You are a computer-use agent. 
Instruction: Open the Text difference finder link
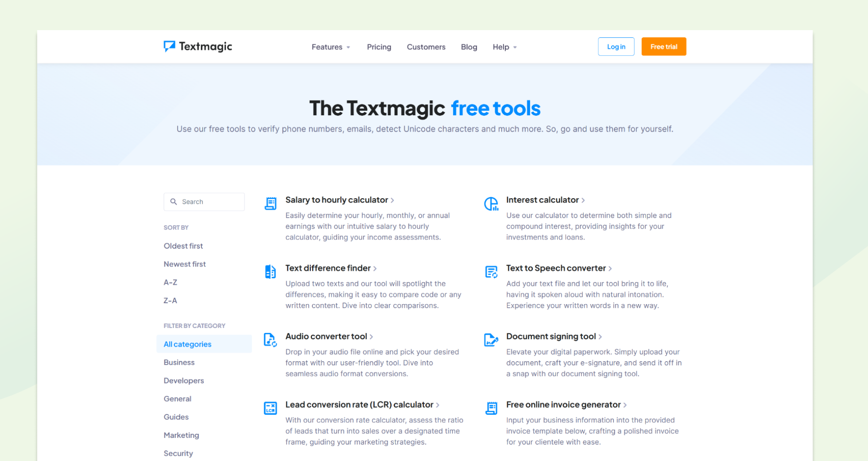(331, 268)
